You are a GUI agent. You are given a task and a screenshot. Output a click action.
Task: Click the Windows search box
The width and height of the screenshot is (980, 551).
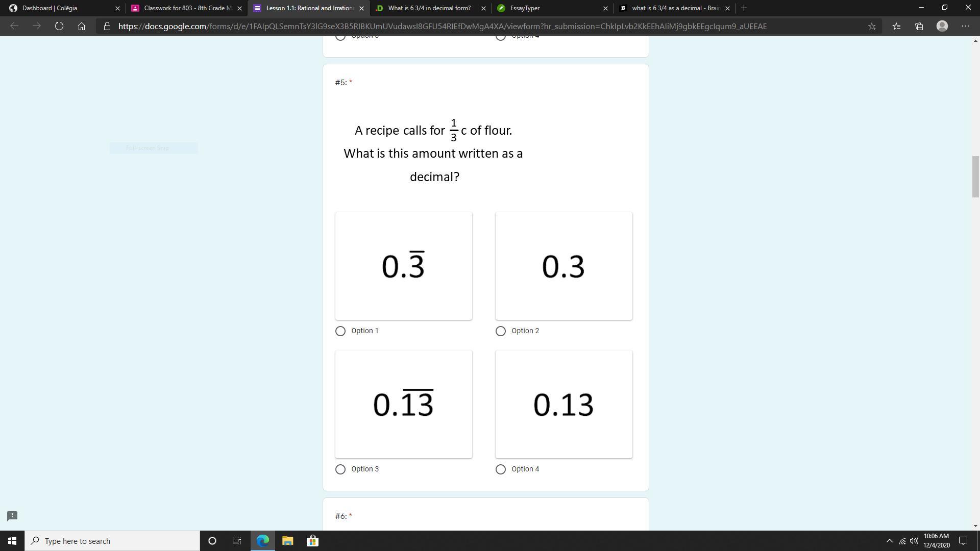pos(112,541)
